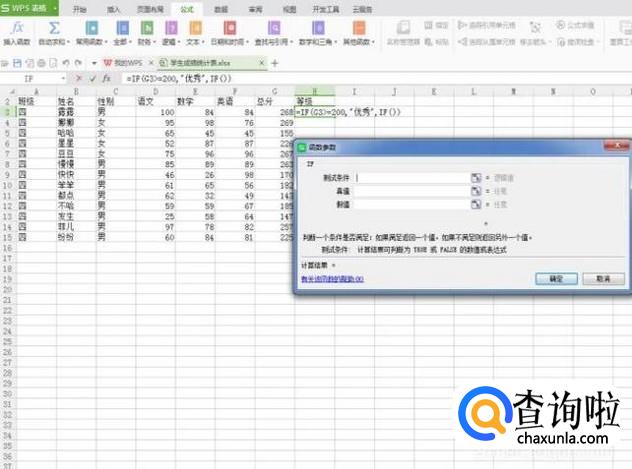Open the Logical (逻辑) functions dropdown
This screenshot has width=632, height=469.
171,33
